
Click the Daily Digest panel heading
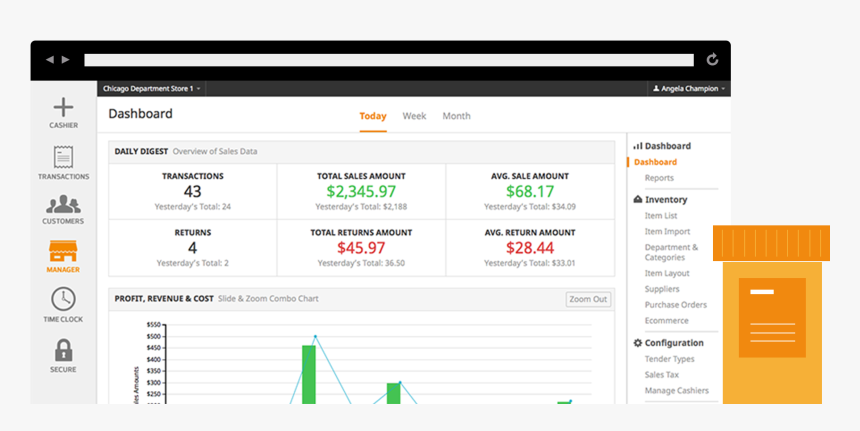tap(141, 151)
